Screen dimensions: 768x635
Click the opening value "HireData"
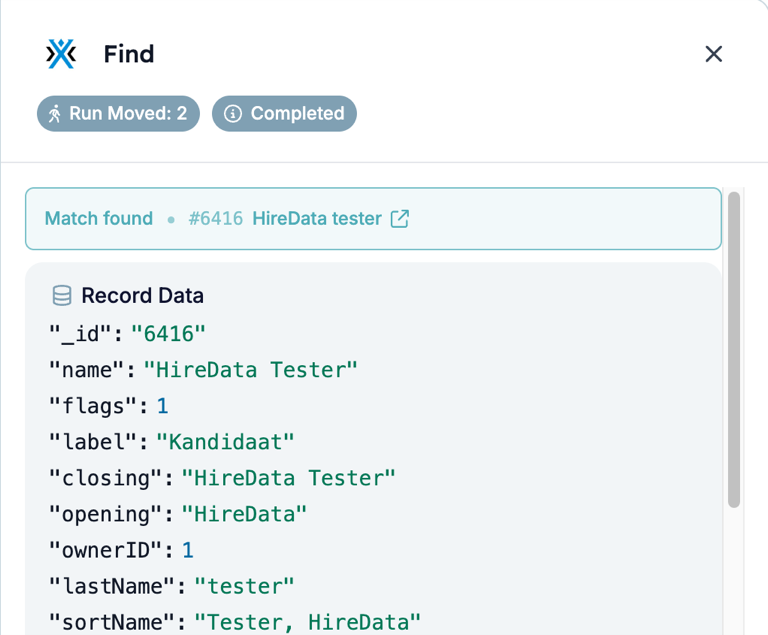point(244,514)
